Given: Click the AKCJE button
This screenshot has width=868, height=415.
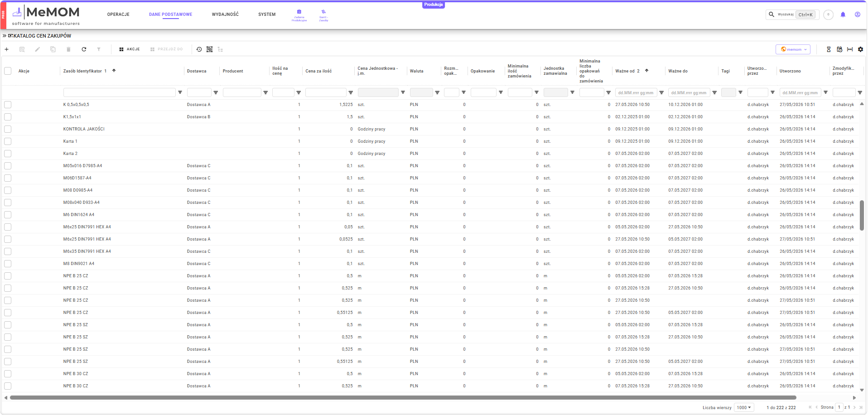Looking at the screenshot, I should pyautogui.click(x=130, y=49).
